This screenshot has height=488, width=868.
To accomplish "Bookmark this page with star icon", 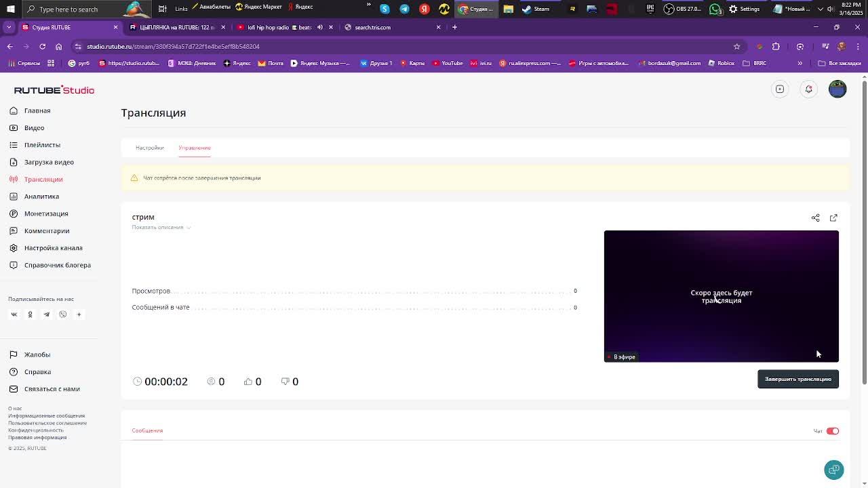I will pos(736,46).
